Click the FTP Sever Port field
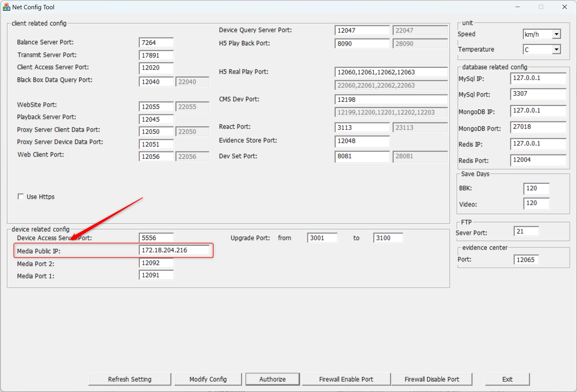577x392 pixels. [526, 232]
